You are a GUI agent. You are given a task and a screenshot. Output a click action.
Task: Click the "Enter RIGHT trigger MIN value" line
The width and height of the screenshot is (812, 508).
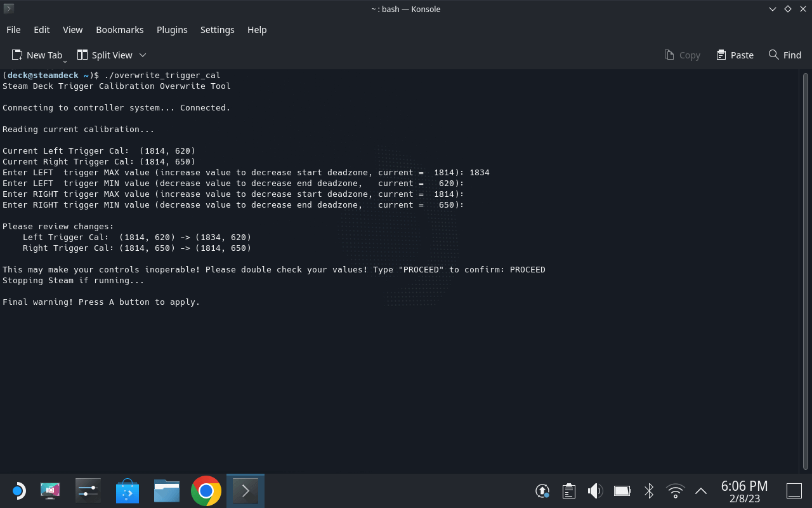233,205
